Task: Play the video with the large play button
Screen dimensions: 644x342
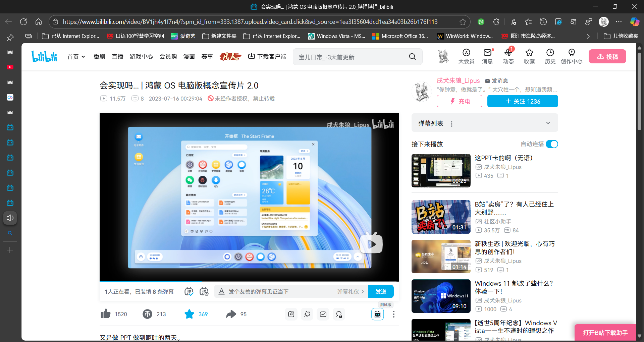Action: [x=371, y=243]
